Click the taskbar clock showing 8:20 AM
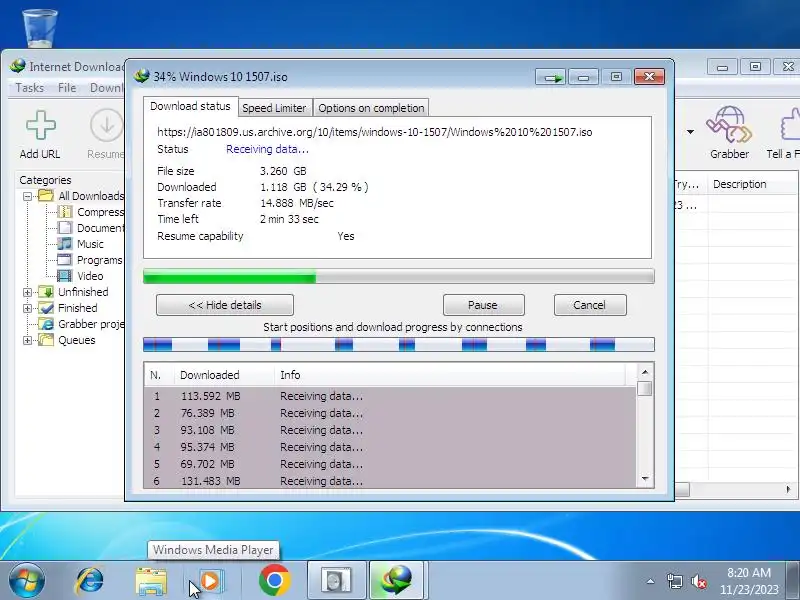Image resolution: width=800 pixels, height=600 pixels. [x=749, y=581]
